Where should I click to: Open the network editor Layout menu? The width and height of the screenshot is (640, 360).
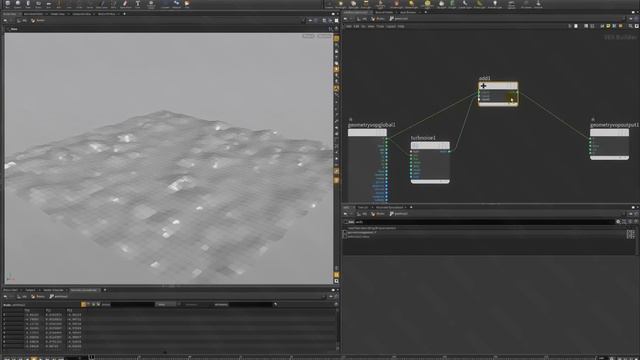pyautogui.click(x=391, y=26)
